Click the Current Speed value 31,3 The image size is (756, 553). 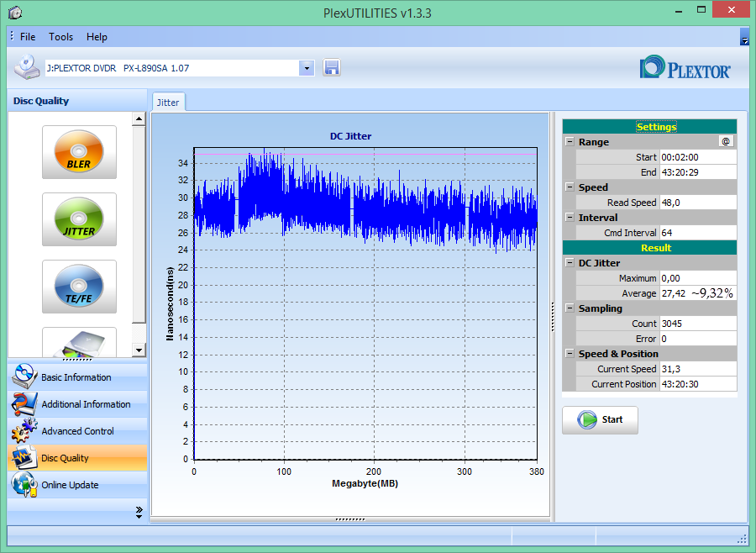tap(698, 369)
